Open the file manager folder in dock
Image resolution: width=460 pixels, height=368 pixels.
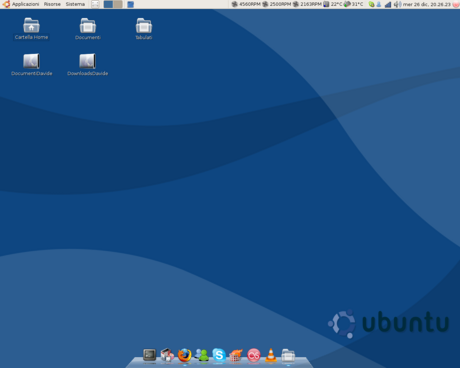[x=288, y=356]
